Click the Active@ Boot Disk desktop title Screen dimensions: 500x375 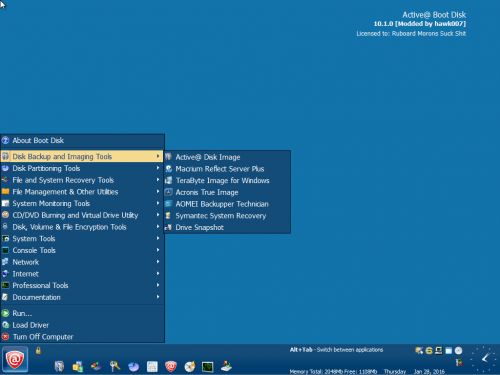tap(434, 15)
